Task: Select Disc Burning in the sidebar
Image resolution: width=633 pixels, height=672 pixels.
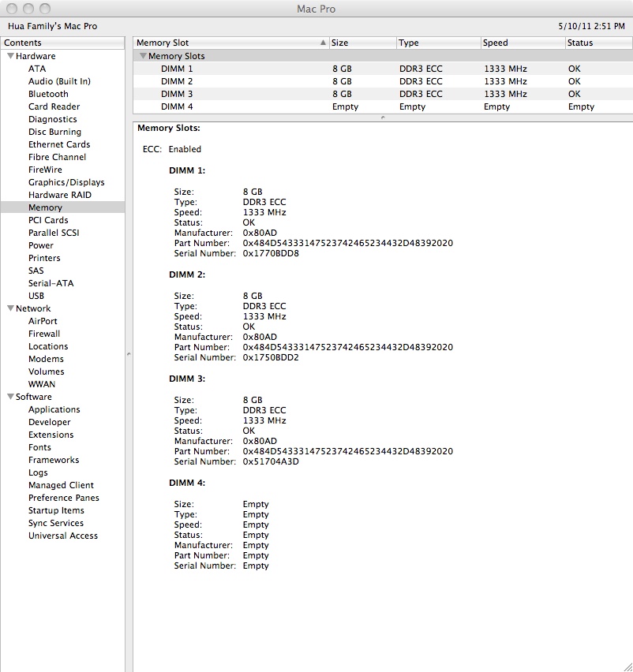Action: click(x=54, y=132)
